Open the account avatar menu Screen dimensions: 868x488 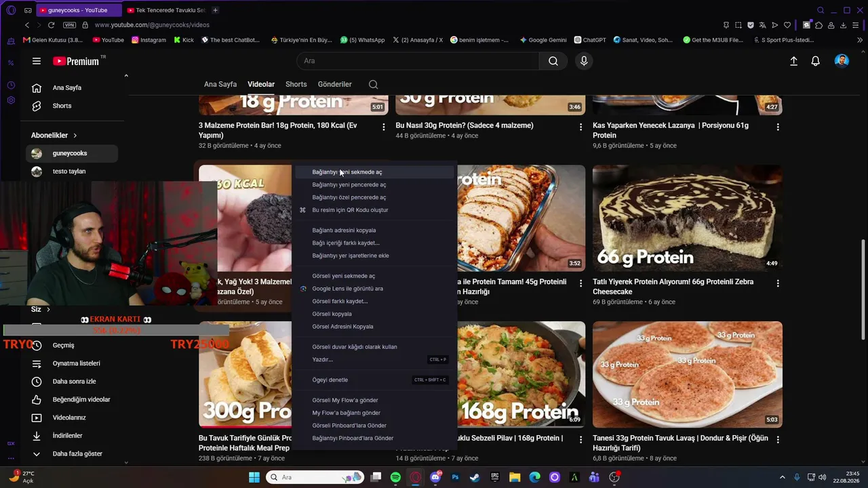click(842, 61)
